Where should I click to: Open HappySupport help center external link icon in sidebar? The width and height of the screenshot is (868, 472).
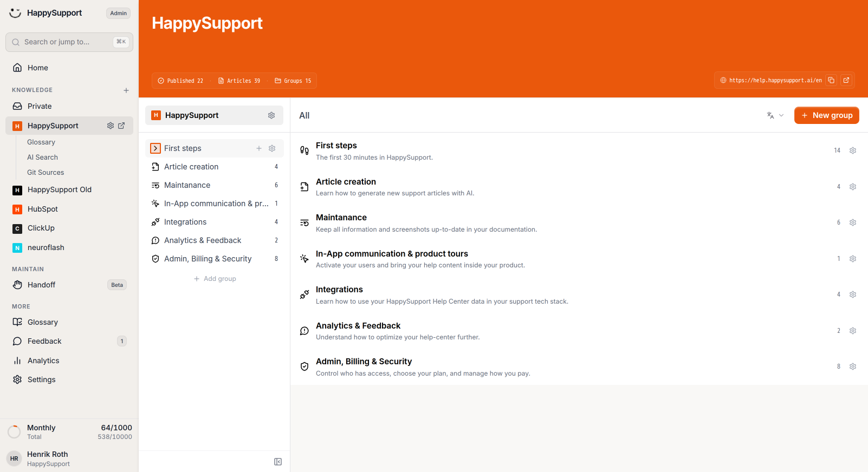click(x=121, y=126)
